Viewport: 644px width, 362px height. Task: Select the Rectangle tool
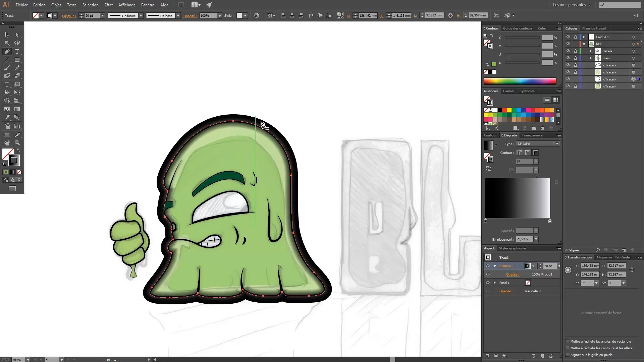point(17,60)
